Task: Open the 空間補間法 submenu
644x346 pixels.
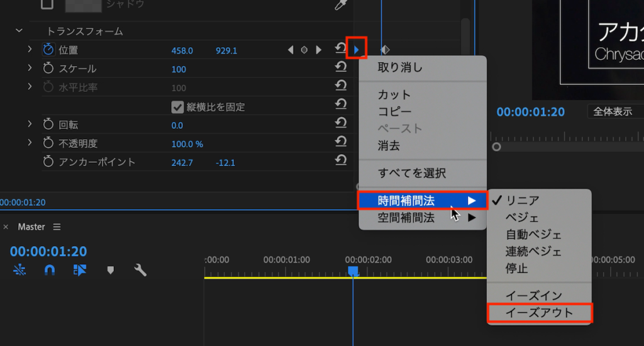Action: click(x=423, y=218)
